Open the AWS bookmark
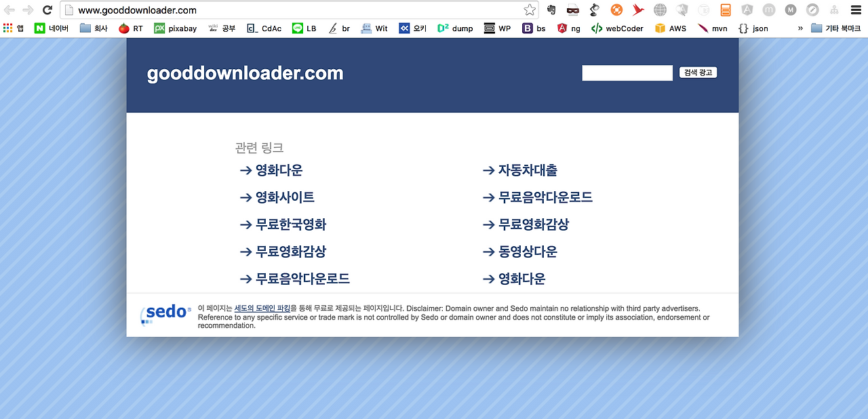 click(670, 28)
